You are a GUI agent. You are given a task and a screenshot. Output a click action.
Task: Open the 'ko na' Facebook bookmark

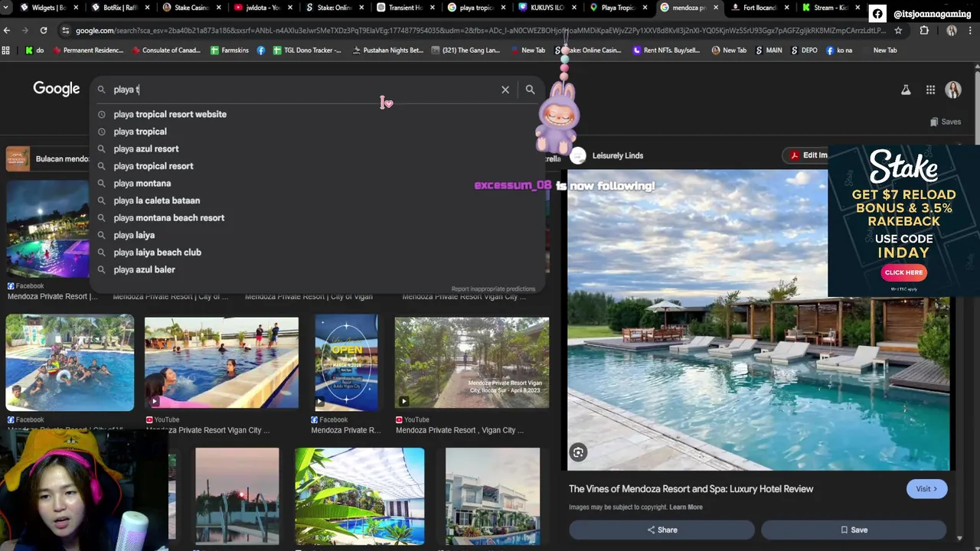(838, 51)
